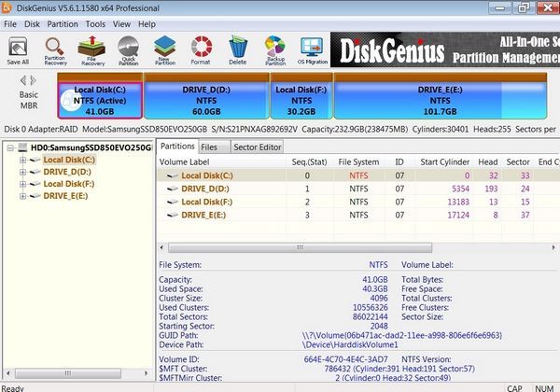
Task: Click the tree panel horizontal scrollbar thumb
Action: tap(68, 373)
